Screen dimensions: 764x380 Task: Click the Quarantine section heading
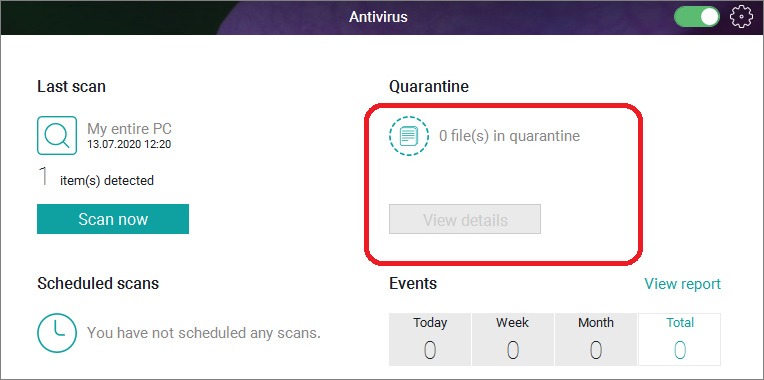(429, 86)
